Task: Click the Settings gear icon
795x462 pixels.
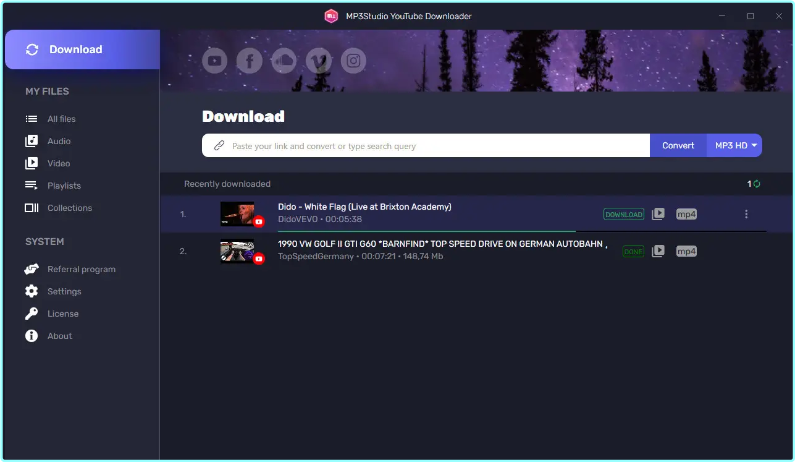Action: pyautogui.click(x=31, y=291)
